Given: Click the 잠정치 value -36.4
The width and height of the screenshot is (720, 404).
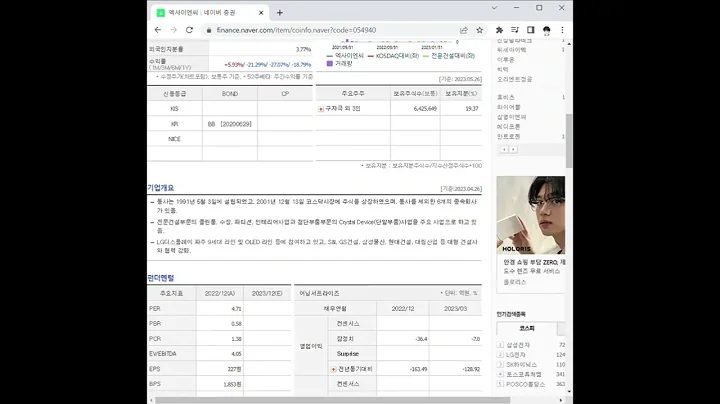Looking at the screenshot, I should pos(421,339).
